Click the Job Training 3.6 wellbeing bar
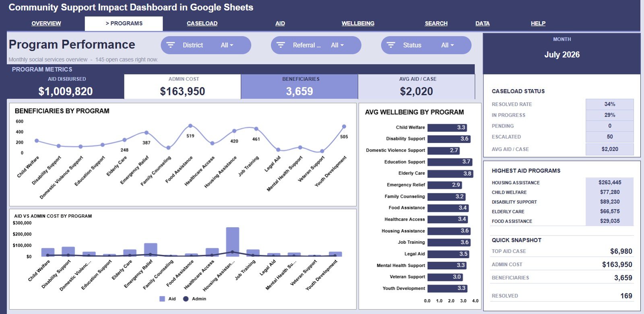The width and height of the screenshot is (644, 314). pyautogui.click(x=449, y=242)
